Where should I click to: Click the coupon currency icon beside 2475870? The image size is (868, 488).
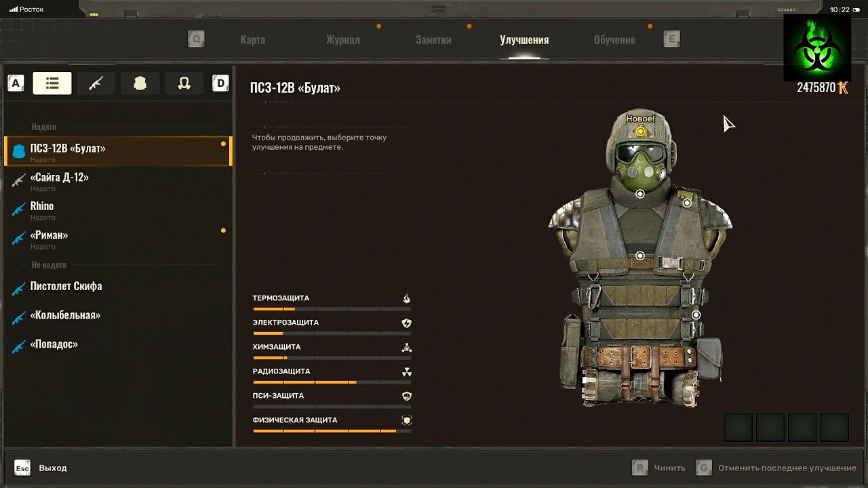tap(844, 87)
